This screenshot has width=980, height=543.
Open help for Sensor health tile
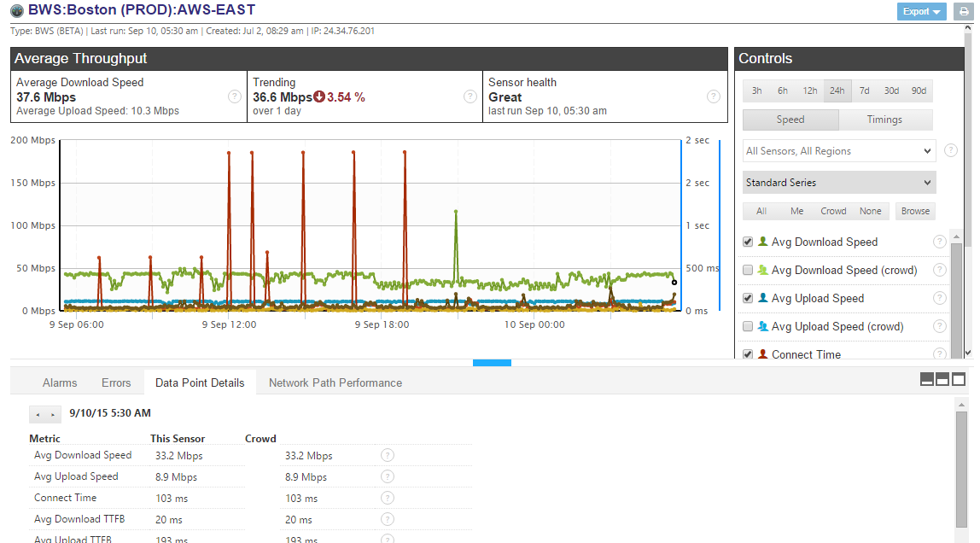click(x=713, y=96)
